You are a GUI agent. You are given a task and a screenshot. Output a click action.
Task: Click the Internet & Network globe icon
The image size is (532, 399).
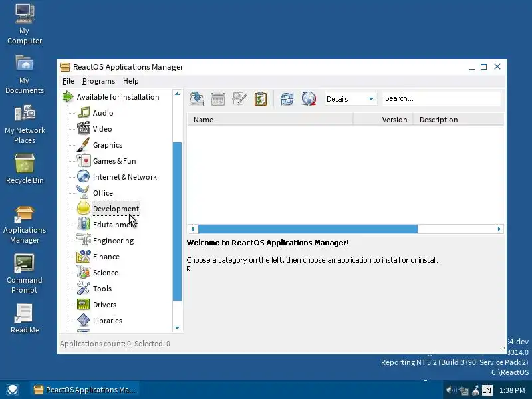(x=84, y=176)
